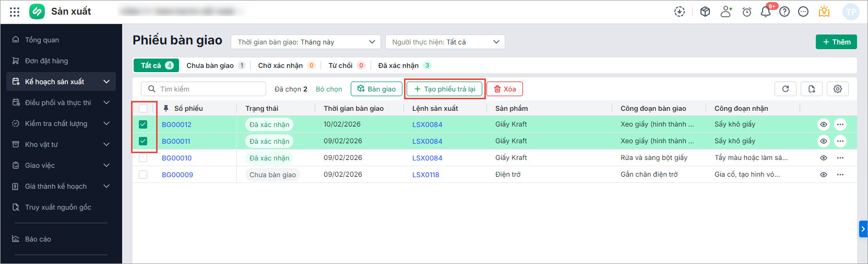Uncheck the BG00012 row checkbox
The image size is (868, 264).
coord(143,124)
